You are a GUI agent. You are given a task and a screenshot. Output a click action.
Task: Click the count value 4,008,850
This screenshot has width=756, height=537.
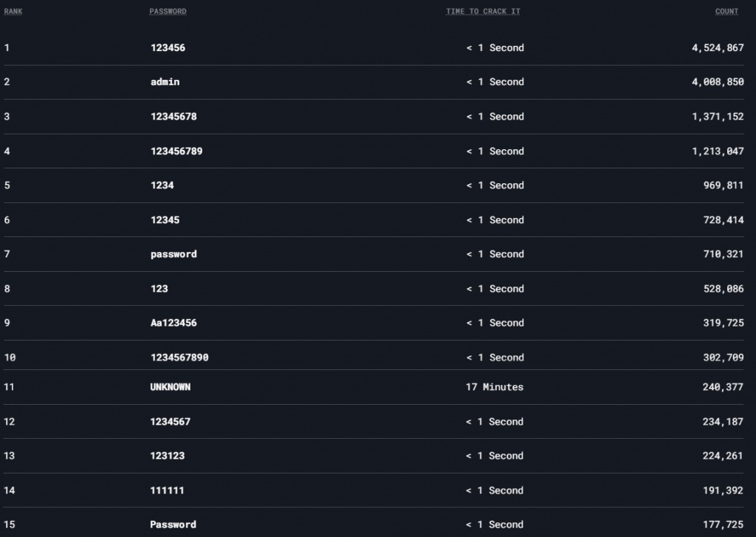pos(718,82)
